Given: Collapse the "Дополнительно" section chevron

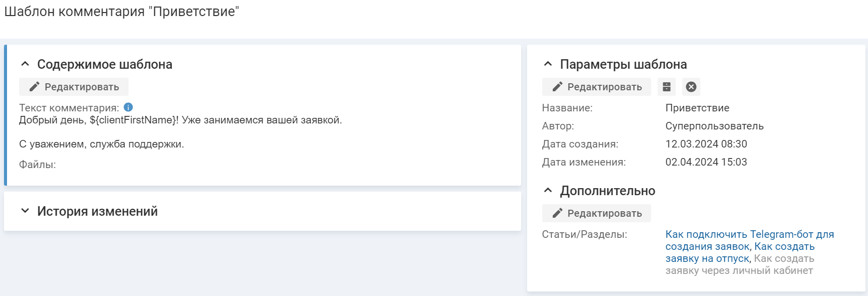Looking at the screenshot, I should [548, 191].
